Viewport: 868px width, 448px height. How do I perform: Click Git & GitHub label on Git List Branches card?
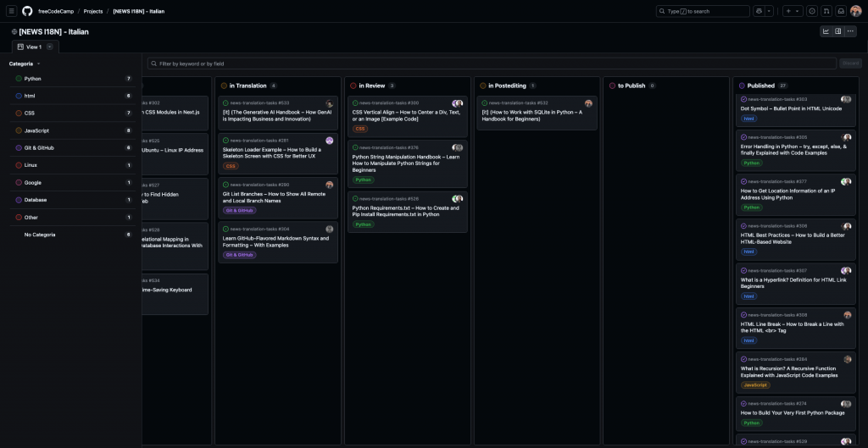239,211
